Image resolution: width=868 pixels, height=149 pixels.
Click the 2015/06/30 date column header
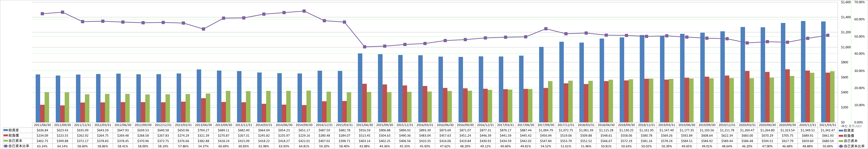click(x=364, y=125)
